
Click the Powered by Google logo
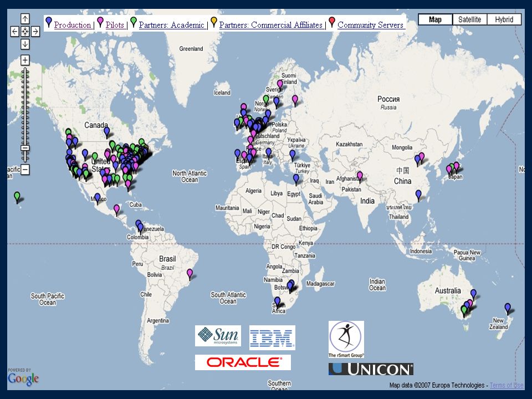pos(23,377)
